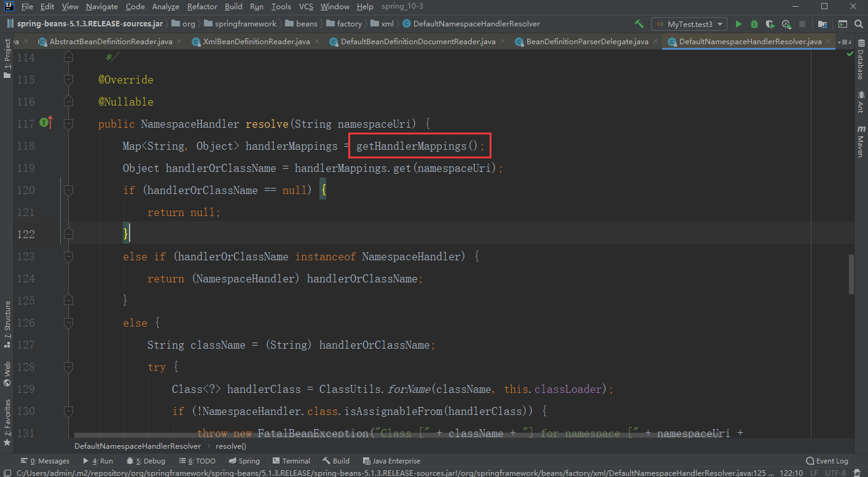The width and height of the screenshot is (868, 477).
Task: Open the Favorites tool window
Action: click(7, 422)
